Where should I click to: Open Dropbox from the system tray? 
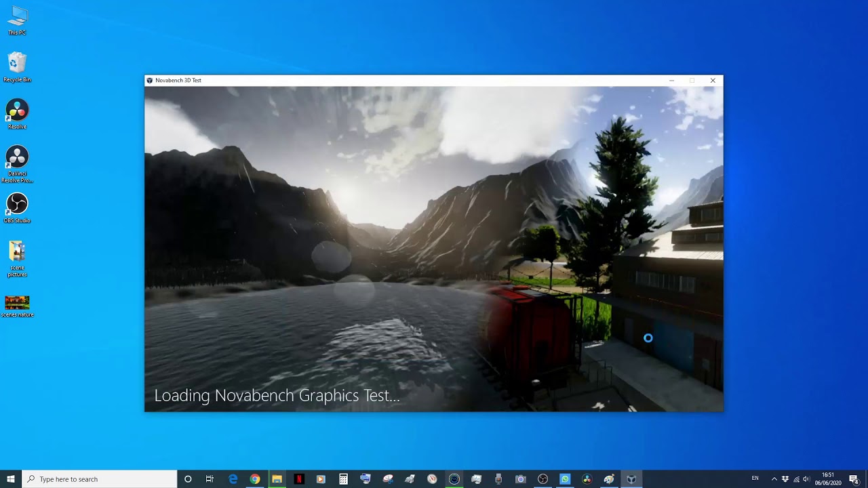785,479
